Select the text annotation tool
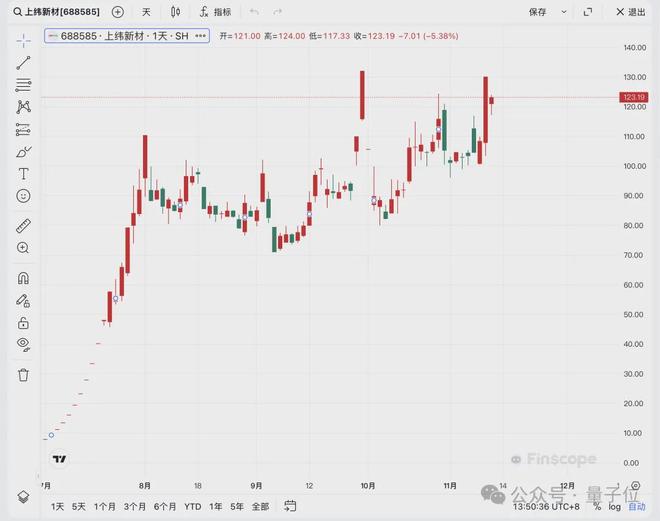 (x=24, y=173)
